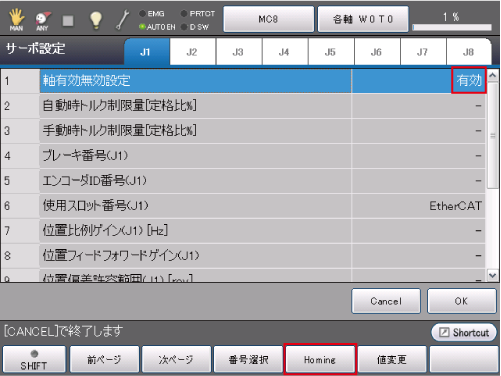Switch to the J8 tab

(x=469, y=52)
